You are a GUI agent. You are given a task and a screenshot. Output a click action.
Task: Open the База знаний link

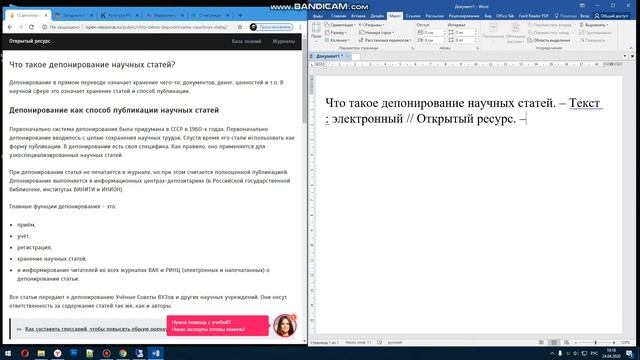pyautogui.click(x=246, y=41)
